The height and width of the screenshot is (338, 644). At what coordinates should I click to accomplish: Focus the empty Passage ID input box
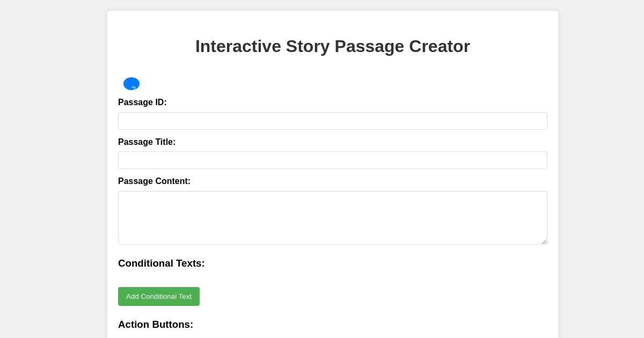[333, 121]
